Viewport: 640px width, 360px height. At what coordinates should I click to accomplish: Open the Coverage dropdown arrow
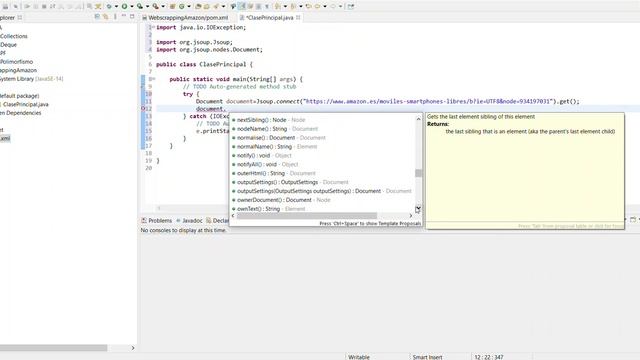tap(147, 7)
